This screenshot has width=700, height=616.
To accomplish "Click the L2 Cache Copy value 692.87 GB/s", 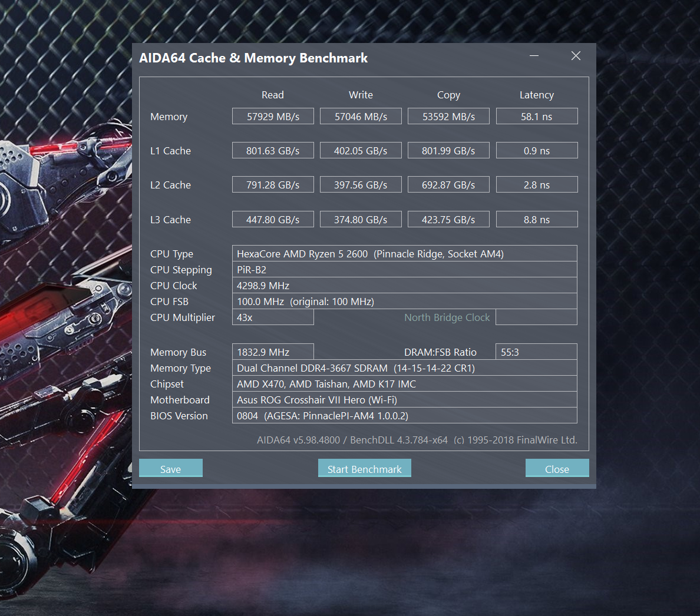I will click(448, 185).
